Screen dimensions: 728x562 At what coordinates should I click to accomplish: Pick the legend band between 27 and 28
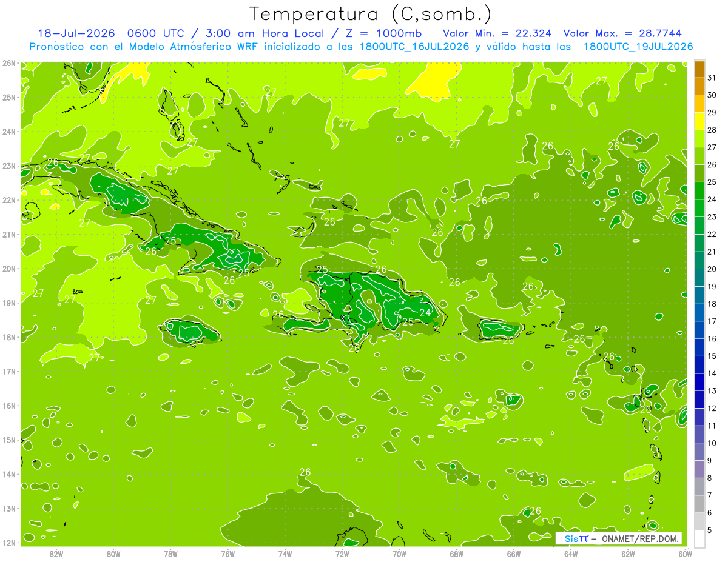tap(700, 139)
